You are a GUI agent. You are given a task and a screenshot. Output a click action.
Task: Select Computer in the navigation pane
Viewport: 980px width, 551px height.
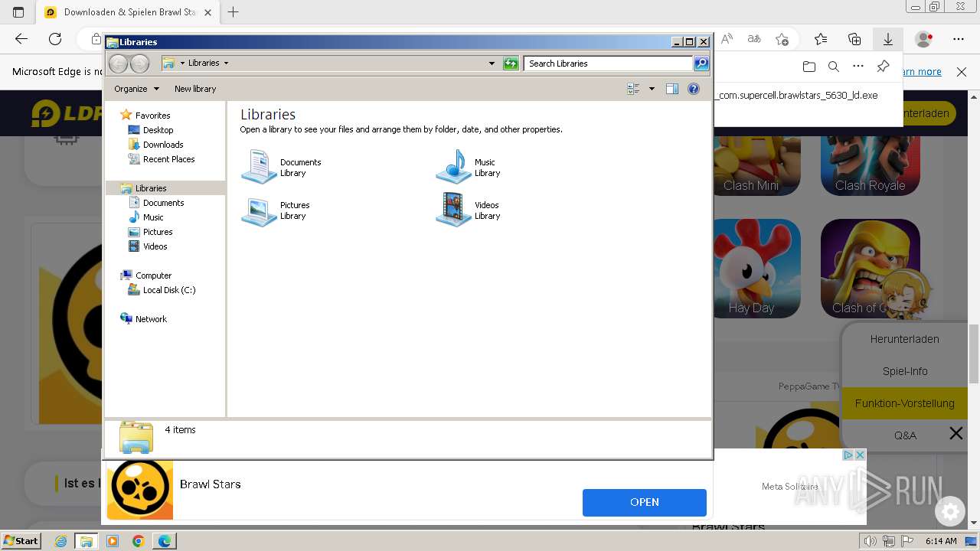coord(153,275)
